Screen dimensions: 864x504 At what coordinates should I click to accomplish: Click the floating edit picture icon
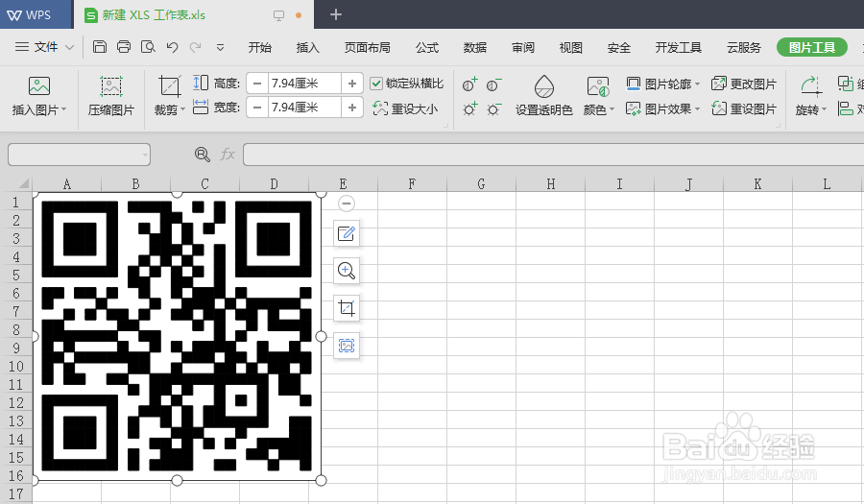point(346,233)
